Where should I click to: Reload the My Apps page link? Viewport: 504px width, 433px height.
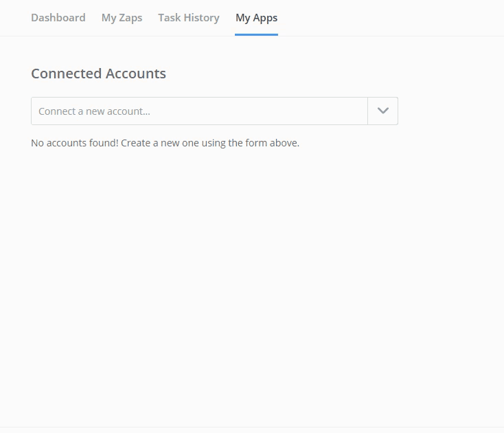click(x=256, y=18)
